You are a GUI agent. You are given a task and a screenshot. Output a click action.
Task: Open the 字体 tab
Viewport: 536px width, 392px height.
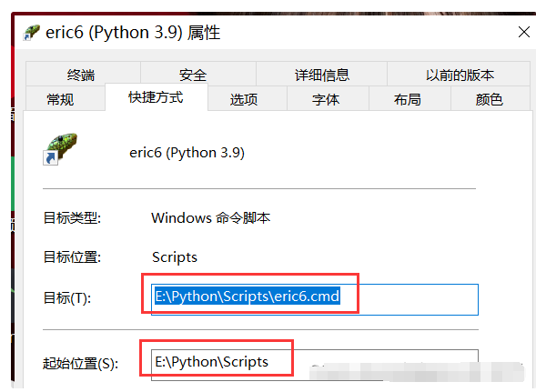point(328,99)
